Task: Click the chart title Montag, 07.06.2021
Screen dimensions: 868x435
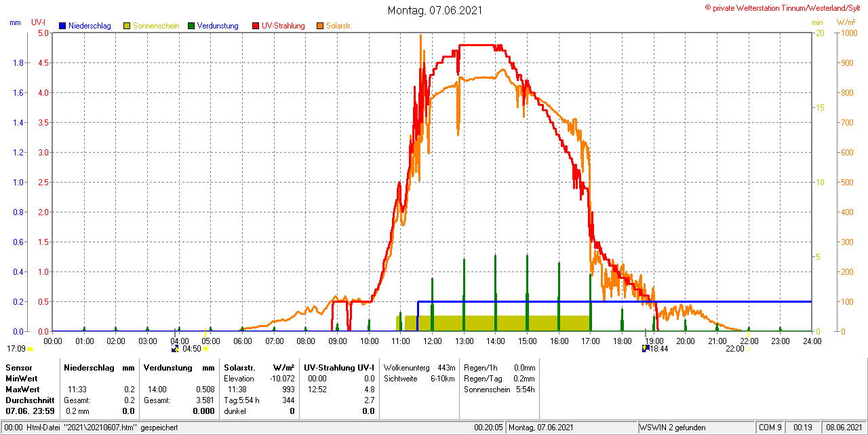Action: coord(435,10)
